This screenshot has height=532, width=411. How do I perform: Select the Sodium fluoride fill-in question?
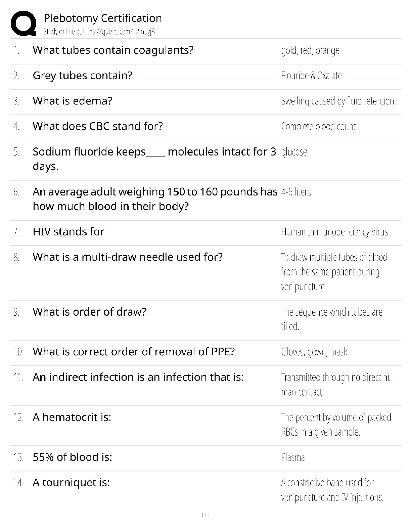pos(154,159)
